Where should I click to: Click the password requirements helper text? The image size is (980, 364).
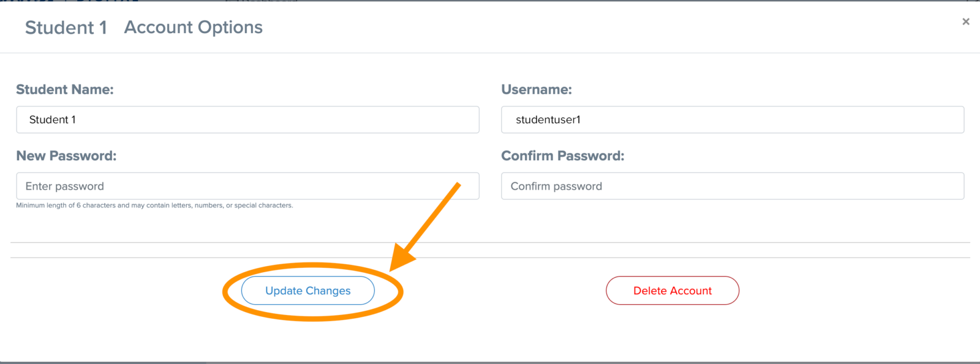coord(154,205)
